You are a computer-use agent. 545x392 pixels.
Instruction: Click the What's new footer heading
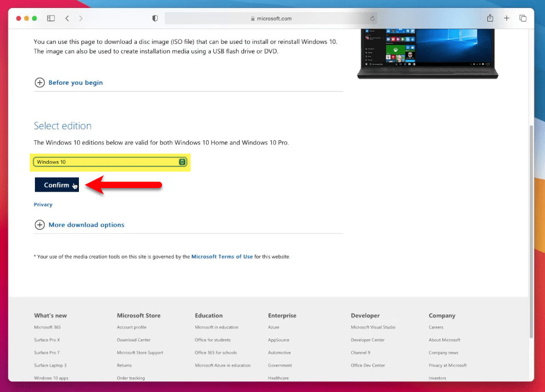50,316
